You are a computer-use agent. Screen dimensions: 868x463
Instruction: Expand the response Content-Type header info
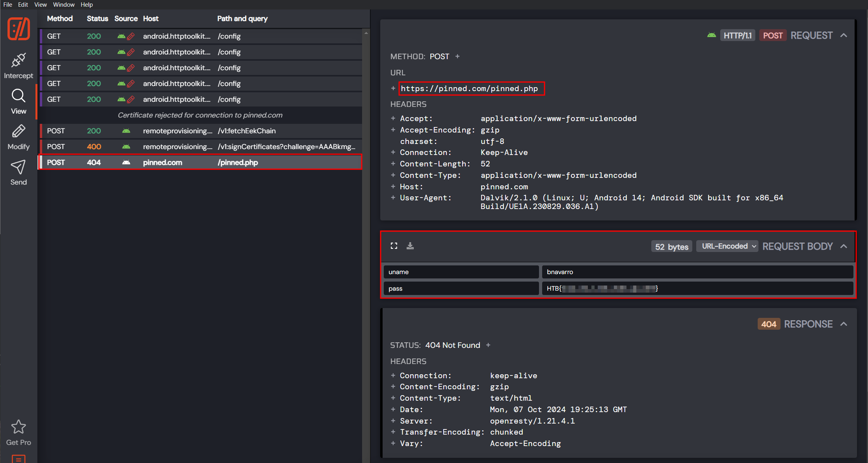tap(393, 398)
